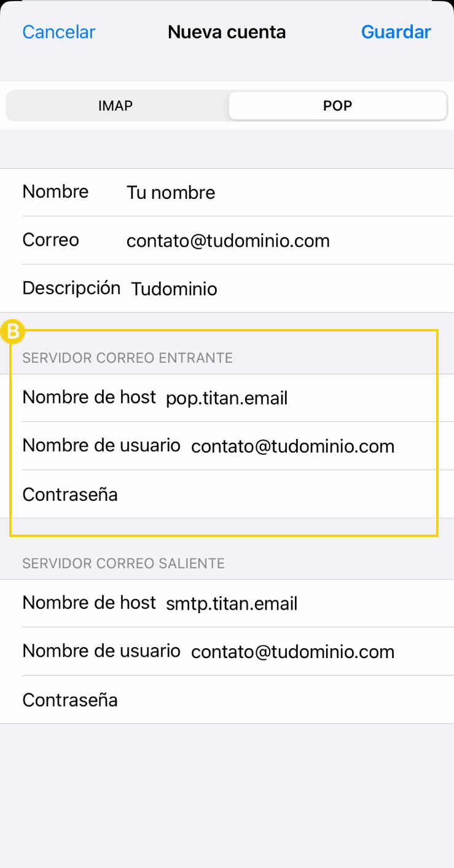Tap the 'Servidor correo saliente' section header
This screenshot has width=454, height=868.
(123, 564)
